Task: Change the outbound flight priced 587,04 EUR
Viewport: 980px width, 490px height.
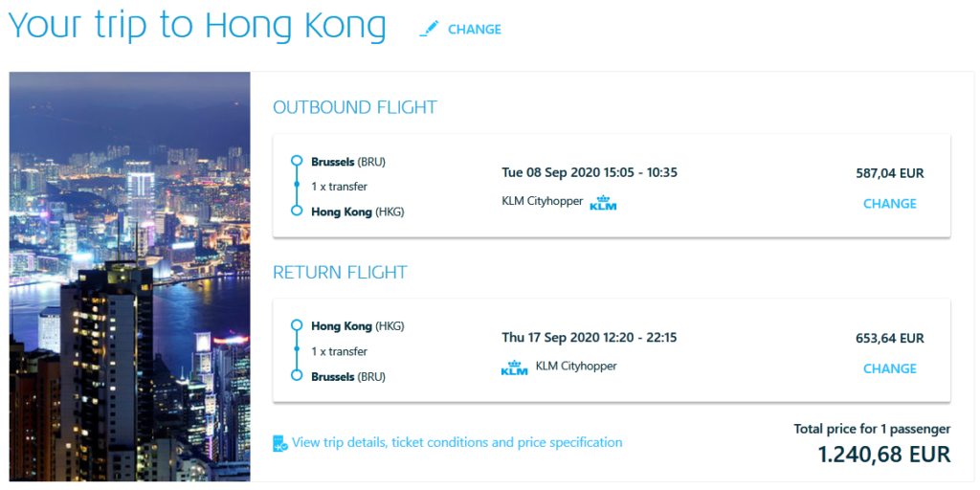Action: pyautogui.click(x=889, y=204)
